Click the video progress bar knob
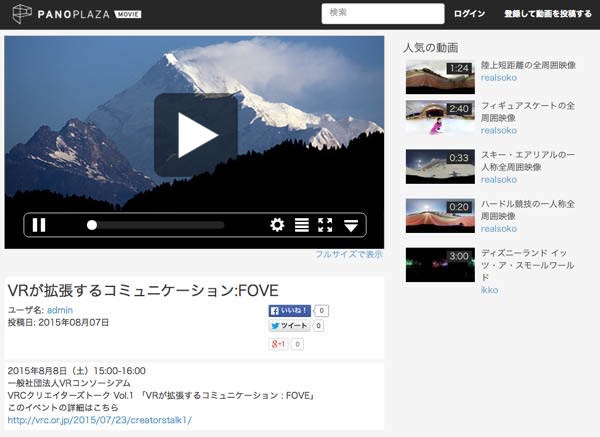The image size is (600, 437). point(92,225)
